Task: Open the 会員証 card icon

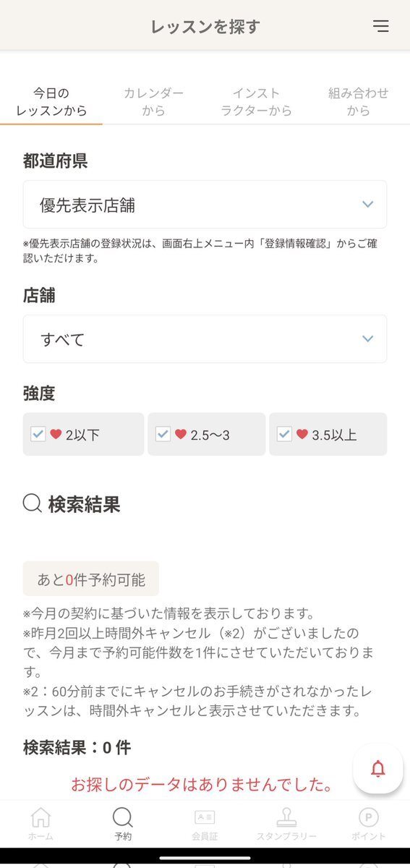Action: tap(205, 817)
